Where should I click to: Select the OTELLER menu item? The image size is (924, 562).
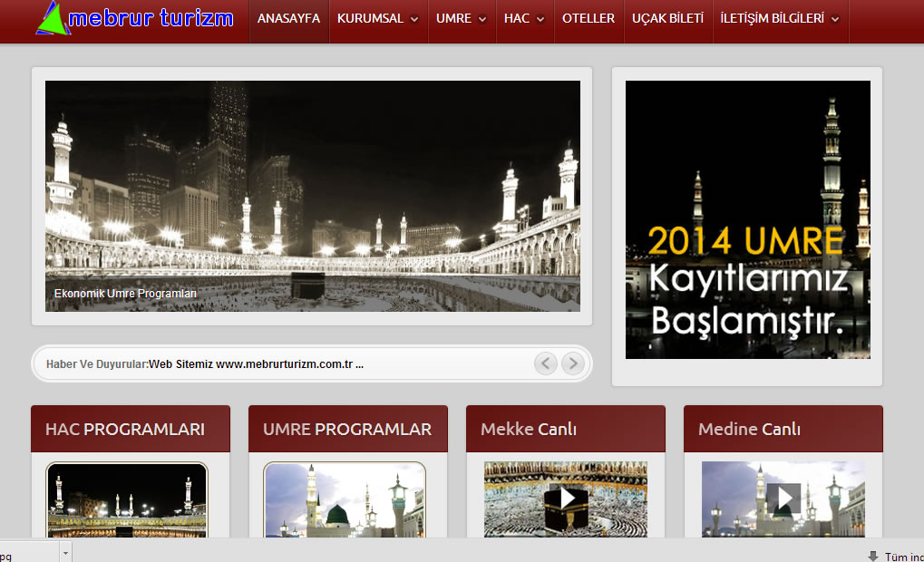point(588,18)
